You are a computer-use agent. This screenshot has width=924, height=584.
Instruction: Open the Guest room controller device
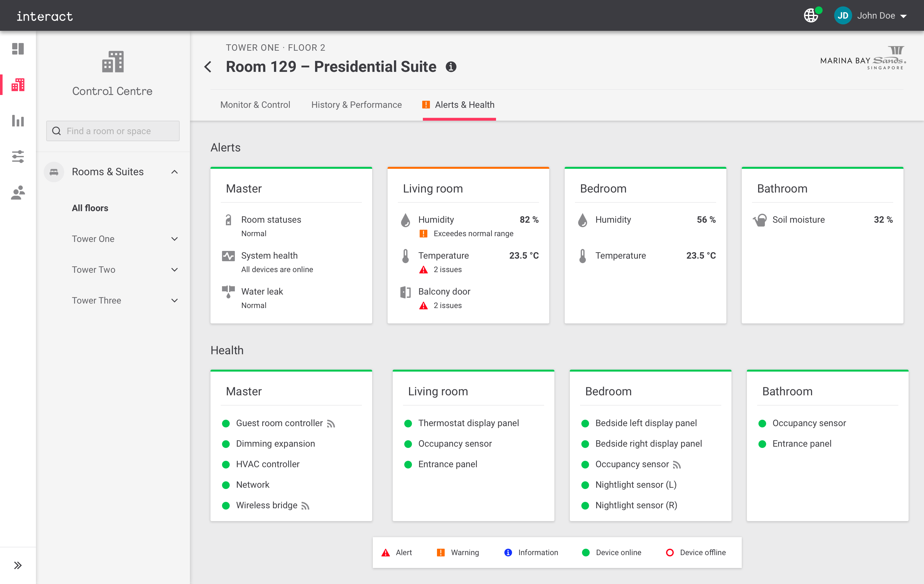click(279, 423)
